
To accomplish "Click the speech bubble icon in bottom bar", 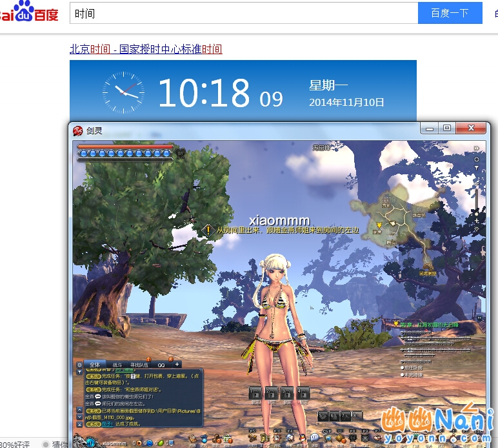I will click(315, 438).
